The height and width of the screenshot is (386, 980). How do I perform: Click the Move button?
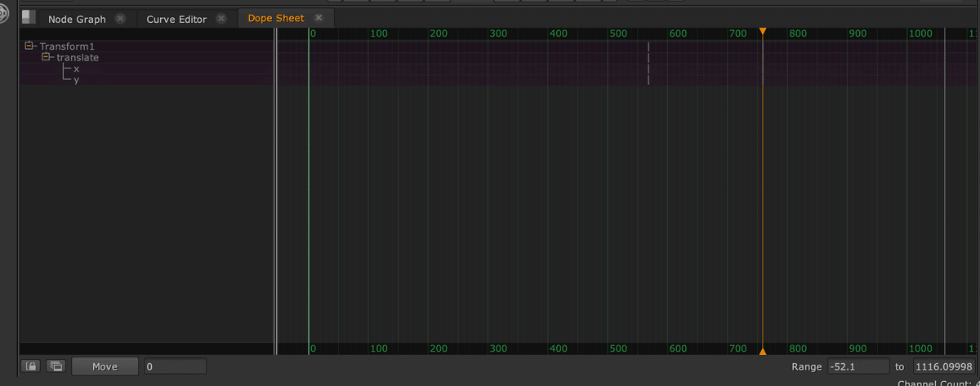105,366
